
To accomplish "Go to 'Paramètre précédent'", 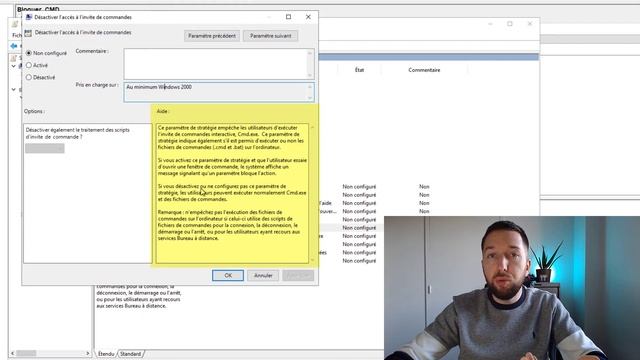I will click(x=212, y=36).
